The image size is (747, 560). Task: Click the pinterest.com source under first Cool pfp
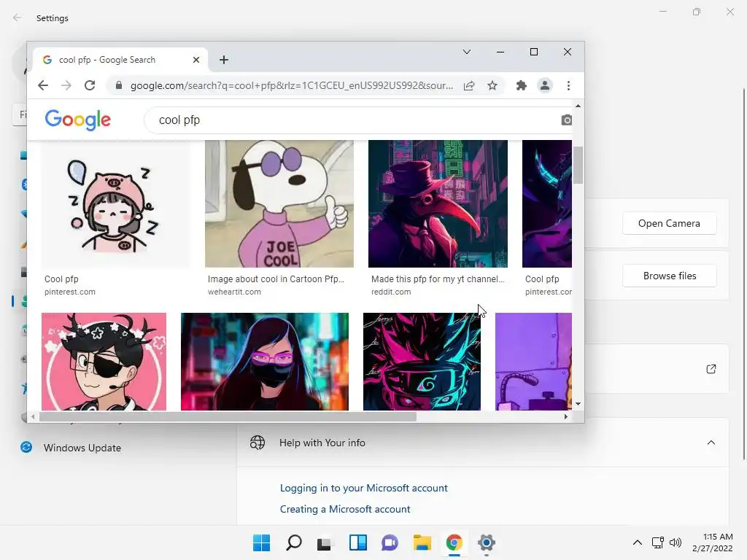[x=70, y=292]
